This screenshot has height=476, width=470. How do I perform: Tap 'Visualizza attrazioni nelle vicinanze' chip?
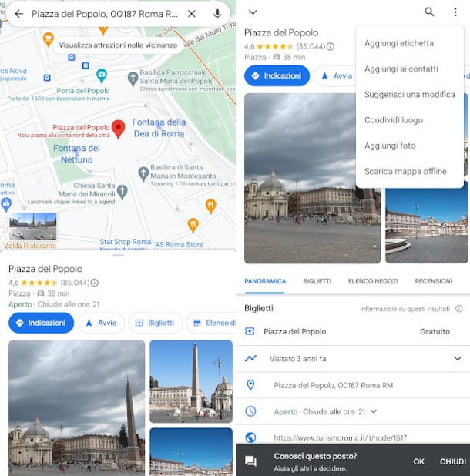click(118, 45)
